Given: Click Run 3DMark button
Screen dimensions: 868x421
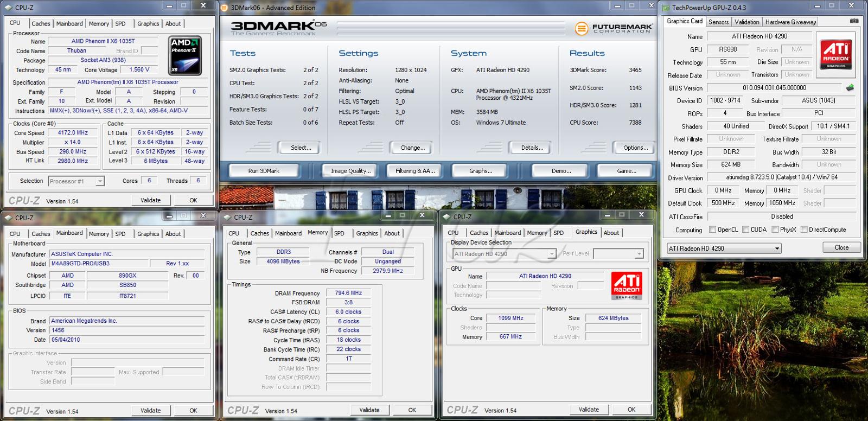Looking at the screenshot, I should [264, 171].
